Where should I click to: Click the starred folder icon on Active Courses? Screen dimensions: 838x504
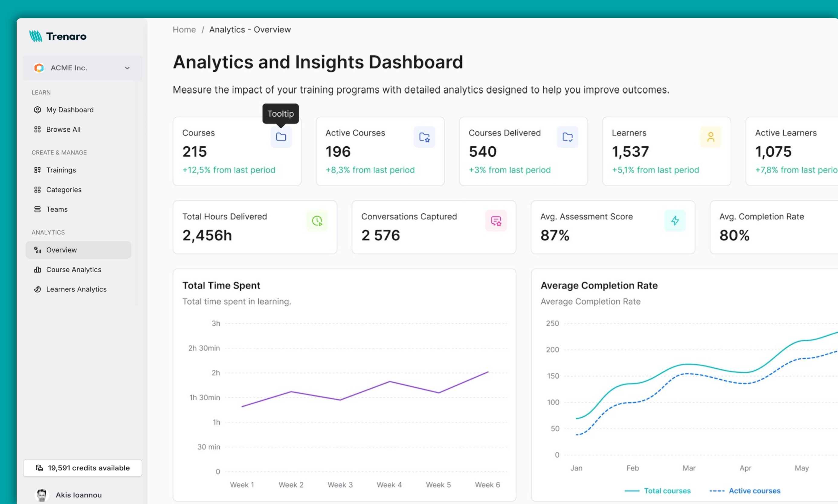424,137
